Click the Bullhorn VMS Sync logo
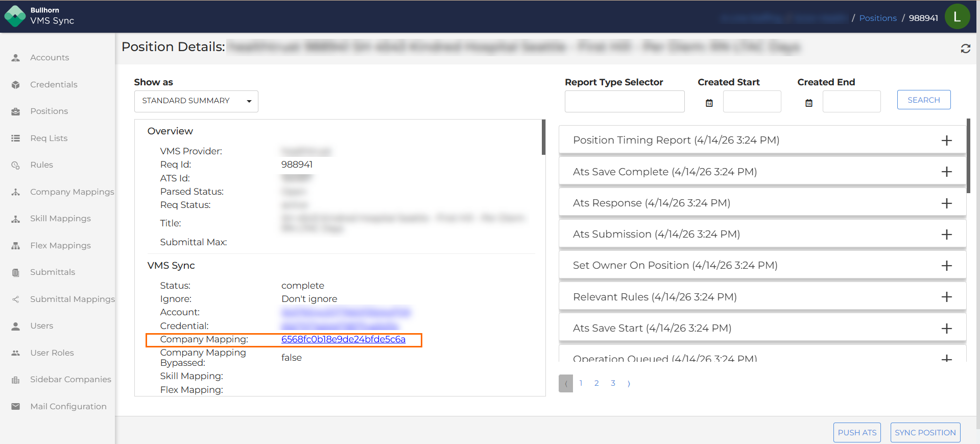The height and width of the screenshot is (444, 980). (x=15, y=16)
